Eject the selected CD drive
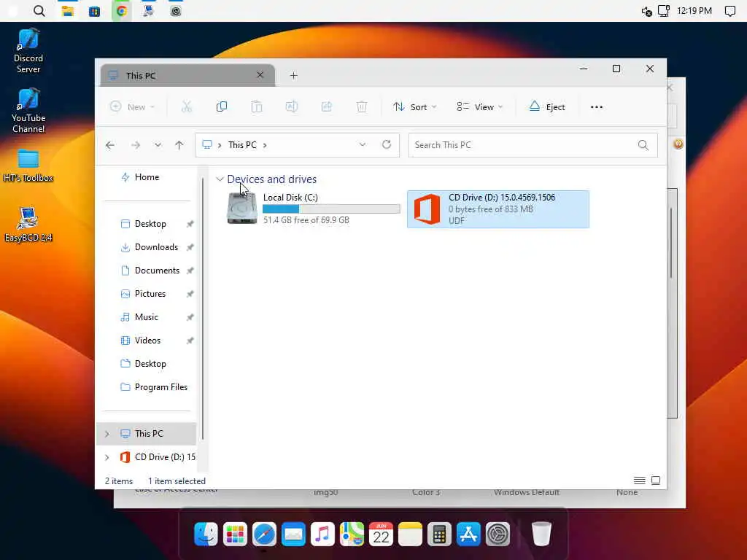The width and height of the screenshot is (747, 560). coord(547,106)
